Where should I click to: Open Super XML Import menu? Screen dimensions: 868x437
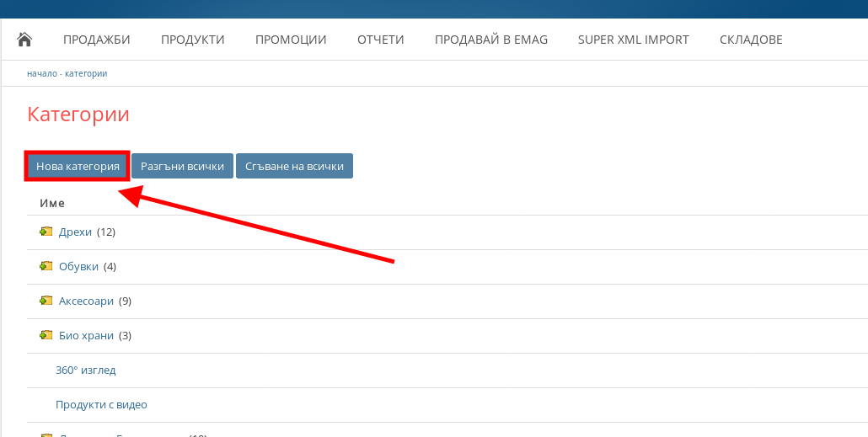pyautogui.click(x=633, y=40)
